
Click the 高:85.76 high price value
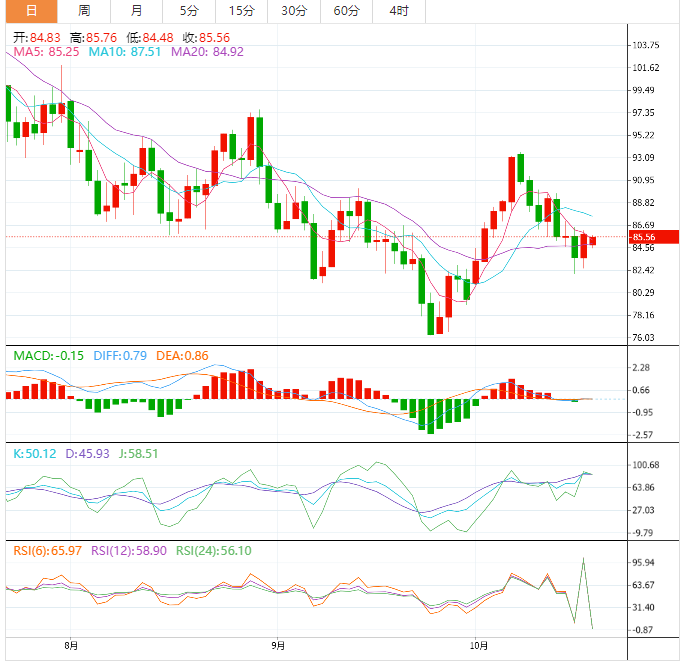pos(93,38)
